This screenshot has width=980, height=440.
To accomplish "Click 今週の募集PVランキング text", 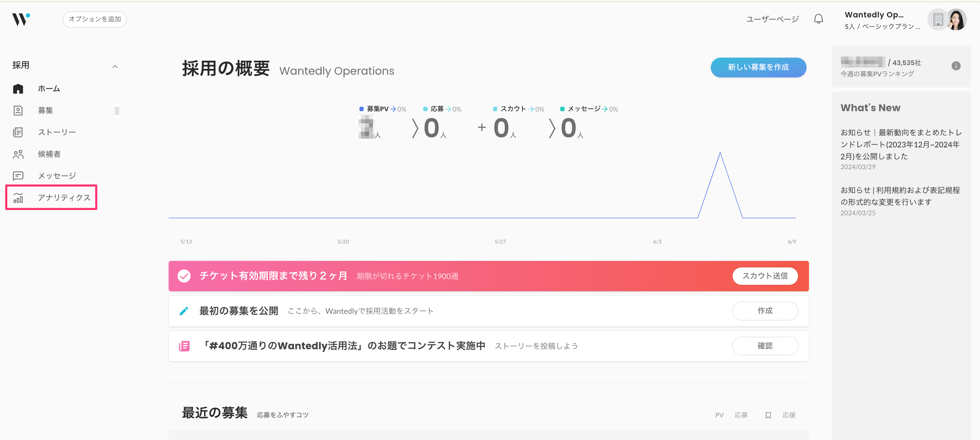I will [877, 74].
